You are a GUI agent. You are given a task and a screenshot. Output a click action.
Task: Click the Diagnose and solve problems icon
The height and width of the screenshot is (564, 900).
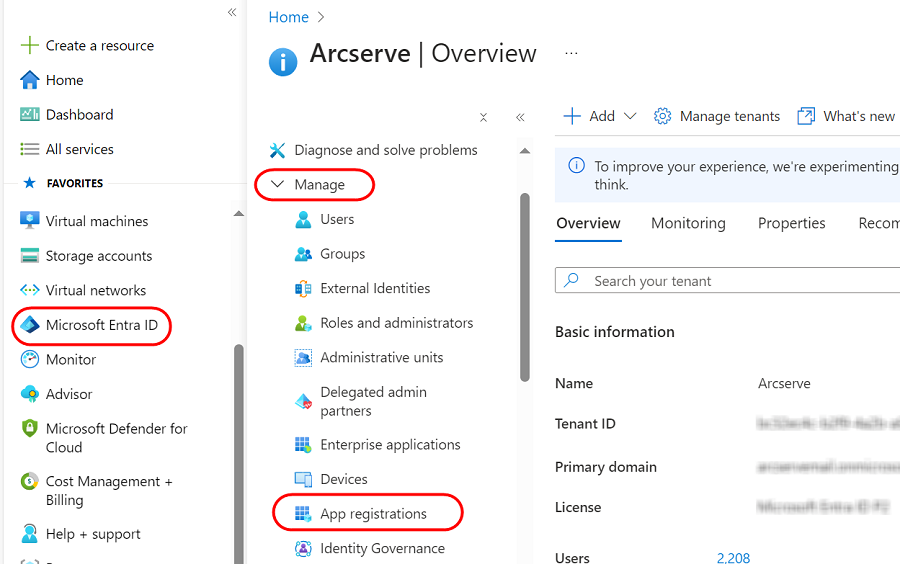(277, 150)
